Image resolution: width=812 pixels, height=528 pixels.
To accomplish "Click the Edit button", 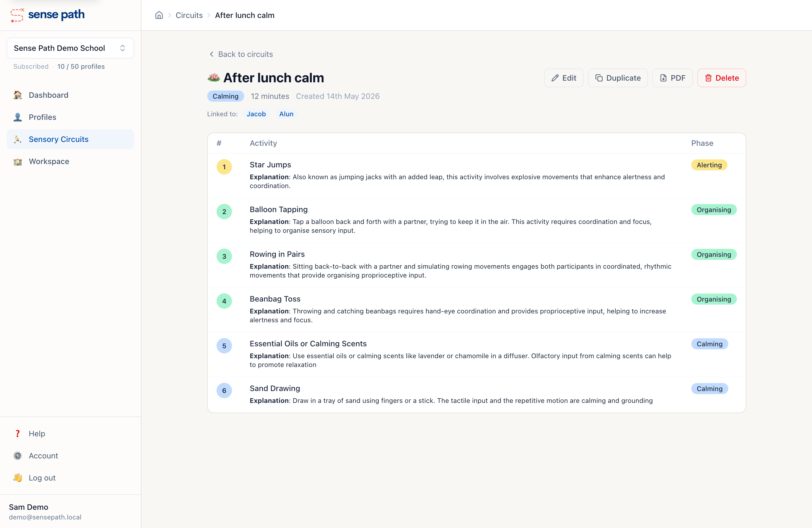I will [564, 78].
